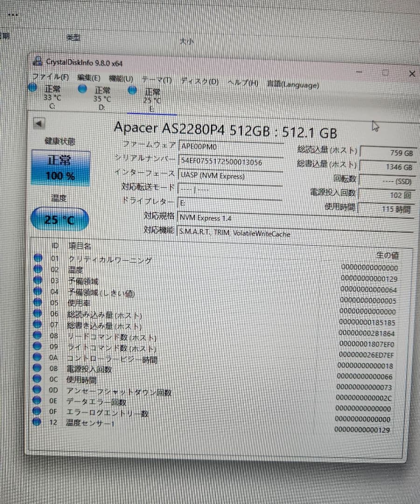Open the ディスク(D) menu
The height and width of the screenshot is (504, 420).
[199, 81]
